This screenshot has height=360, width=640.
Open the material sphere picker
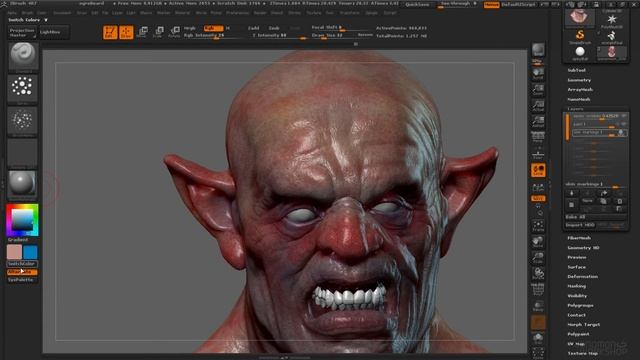coord(22,184)
